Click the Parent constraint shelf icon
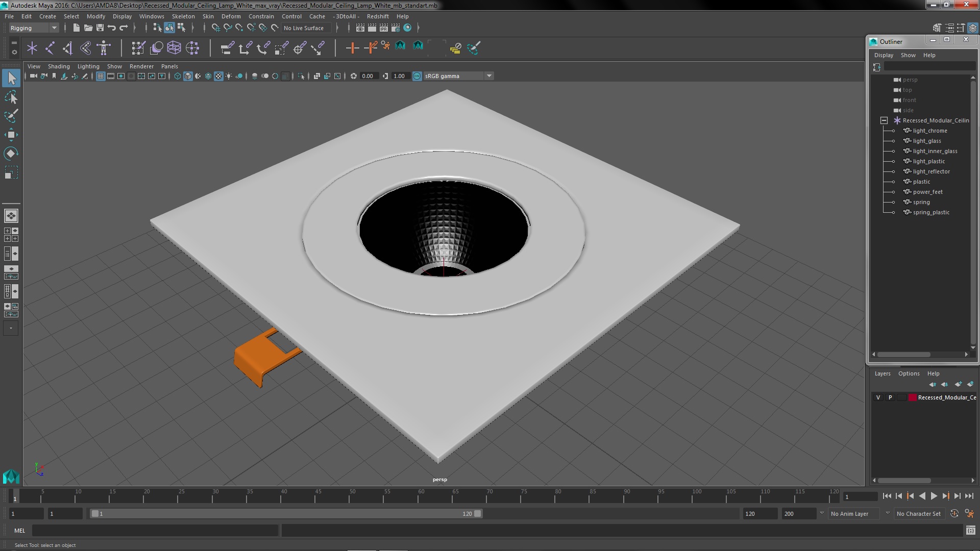 [x=227, y=48]
